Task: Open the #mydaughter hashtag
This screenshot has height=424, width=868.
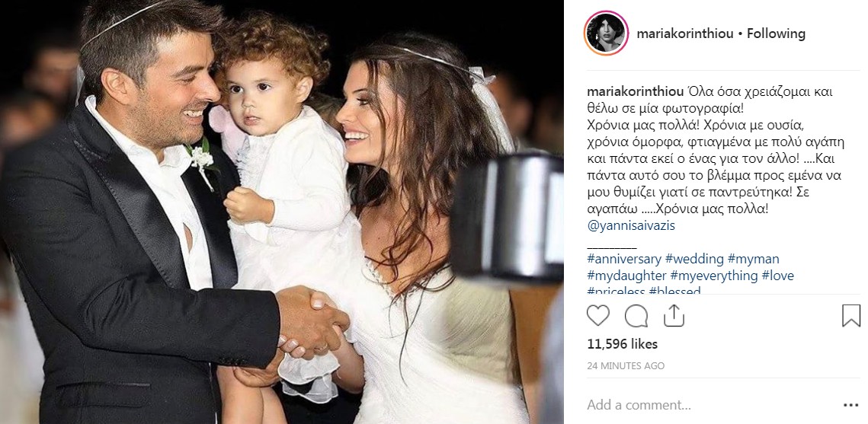Action: (x=626, y=276)
